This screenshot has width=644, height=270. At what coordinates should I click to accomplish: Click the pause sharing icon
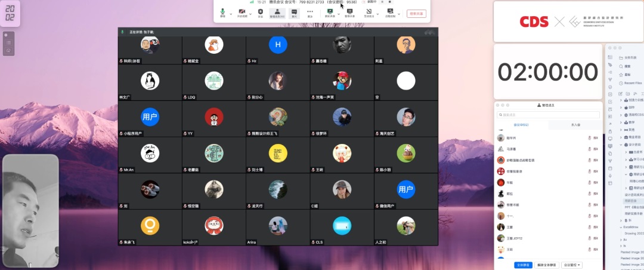click(x=349, y=12)
